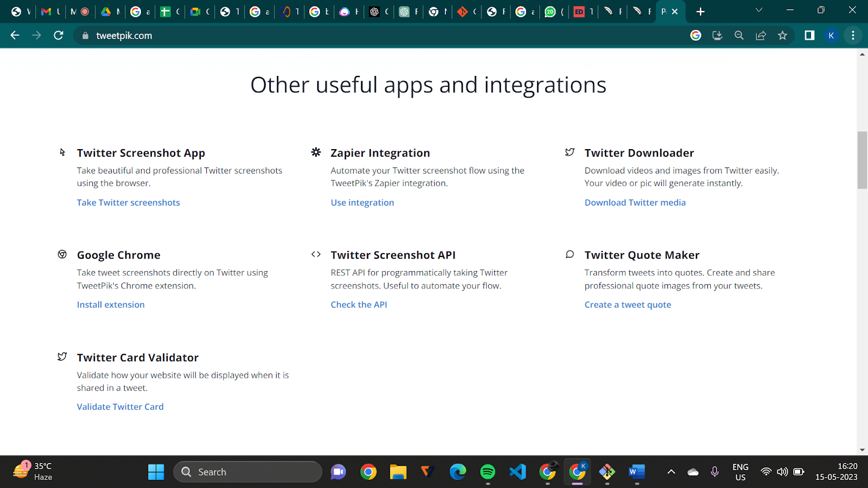Open Chrome three-dot menu
This screenshot has width=868, height=488.
(853, 35)
